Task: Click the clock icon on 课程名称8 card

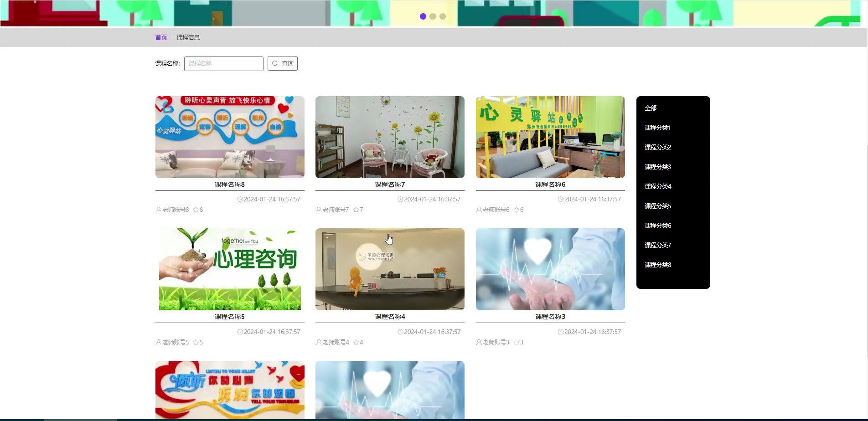Action: coord(240,199)
